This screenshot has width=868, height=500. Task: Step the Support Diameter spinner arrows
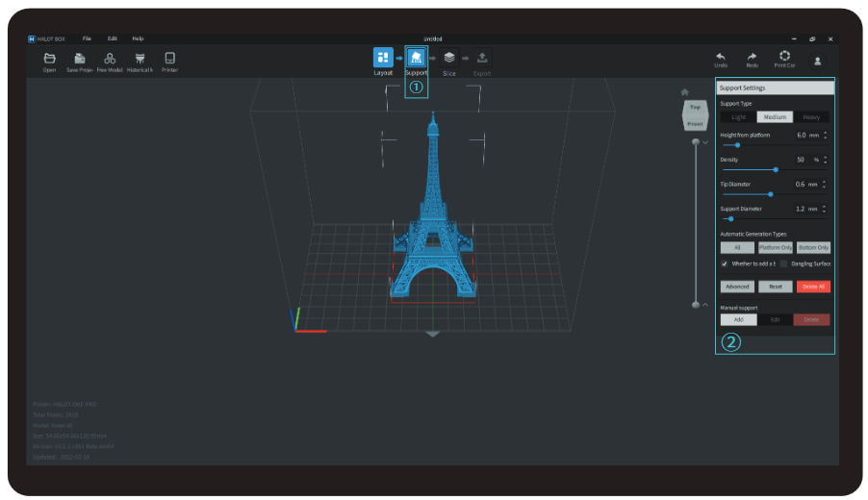(x=825, y=209)
